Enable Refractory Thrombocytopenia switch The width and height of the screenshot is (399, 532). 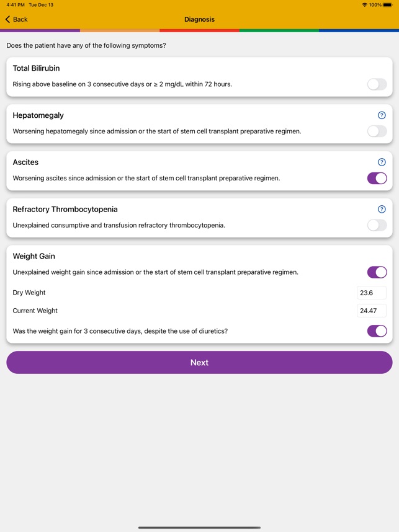click(377, 226)
